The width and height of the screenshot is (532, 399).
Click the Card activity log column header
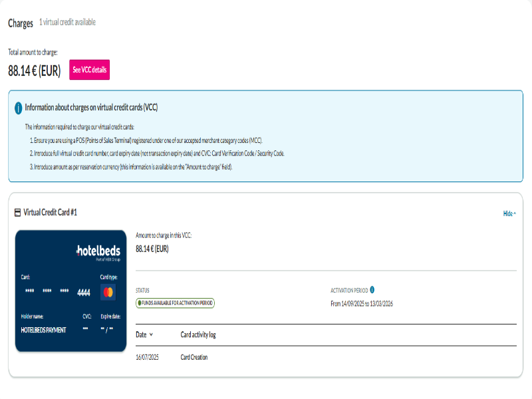click(x=198, y=334)
